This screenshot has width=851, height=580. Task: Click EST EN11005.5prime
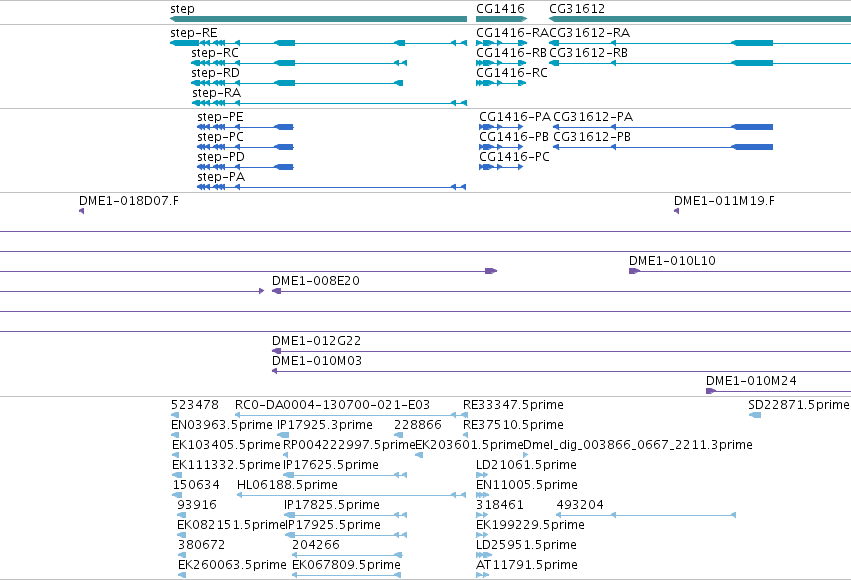[x=526, y=486]
